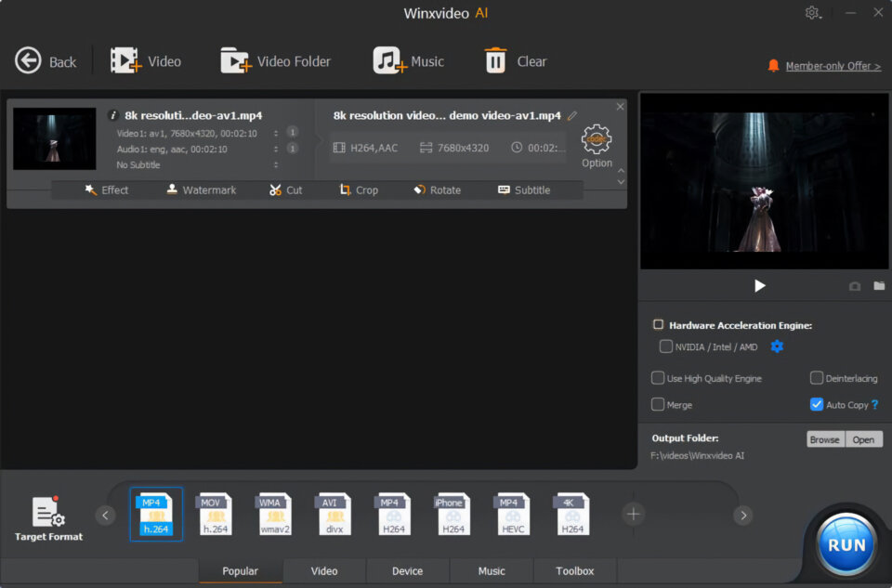This screenshot has height=588, width=892.
Task: Clear the file list with trash icon
Action: pyautogui.click(x=496, y=61)
